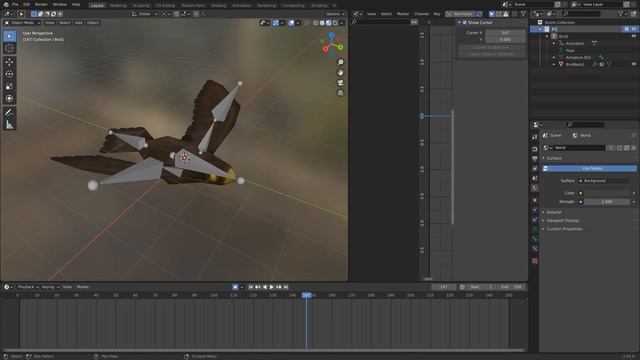This screenshot has height=360, width=640.
Task: Open the Render menu
Action: coord(41,4)
